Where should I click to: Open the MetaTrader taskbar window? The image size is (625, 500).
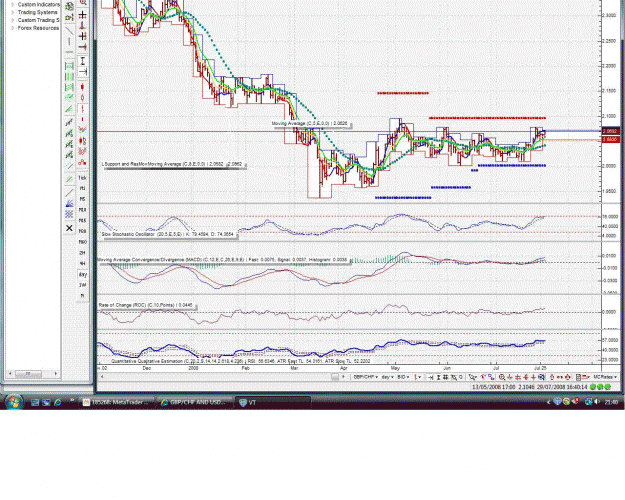tap(116, 403)
